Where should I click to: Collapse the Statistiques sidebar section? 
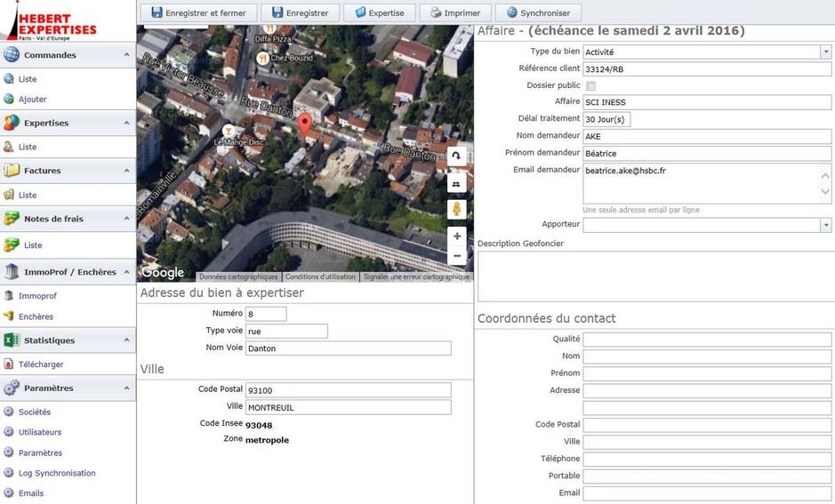(x=127, y=340)
